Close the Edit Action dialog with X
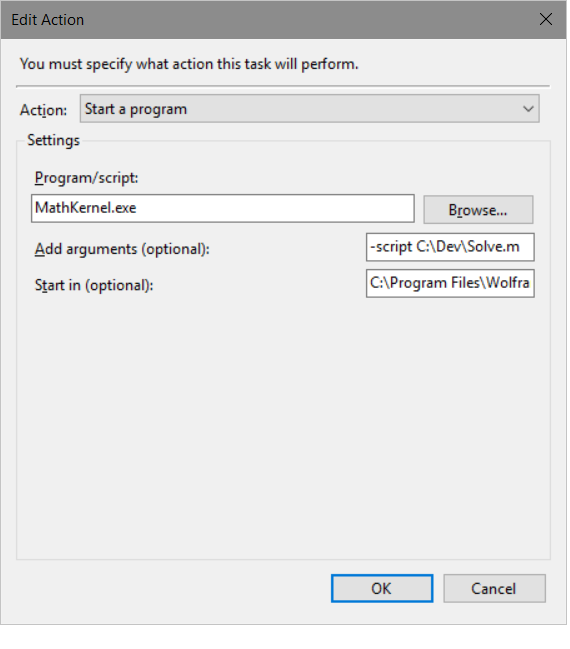 (546, 19)
